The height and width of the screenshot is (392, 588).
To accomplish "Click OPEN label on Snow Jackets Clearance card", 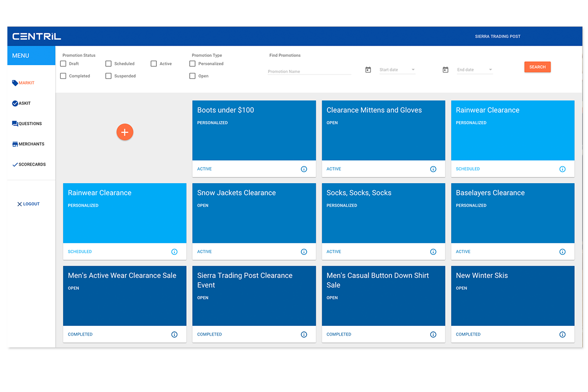I will (203, 206).
